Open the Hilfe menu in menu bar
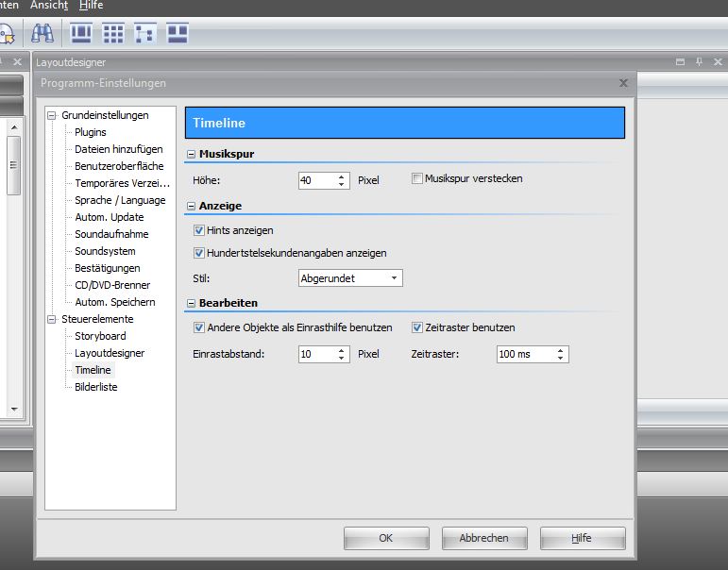 pos(91,6)
